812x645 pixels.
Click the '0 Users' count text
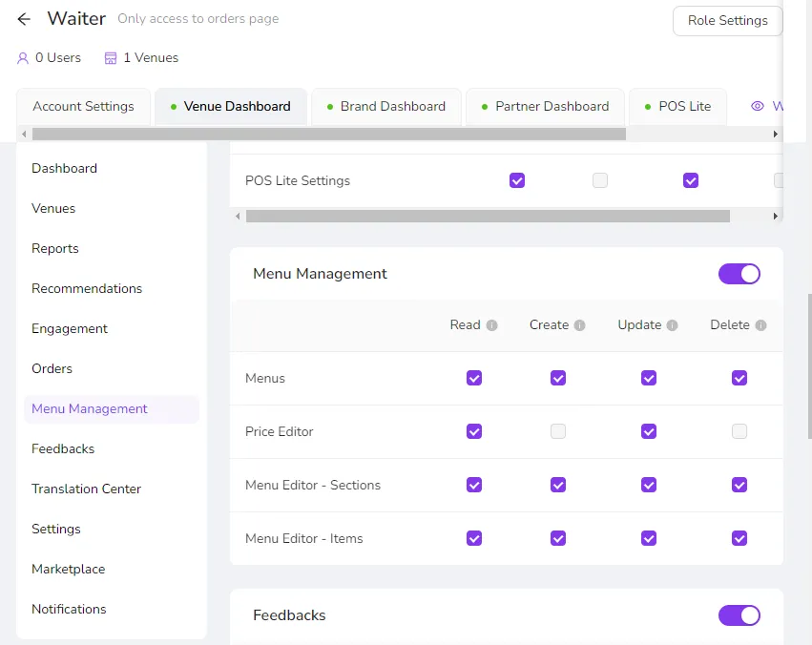58,57
